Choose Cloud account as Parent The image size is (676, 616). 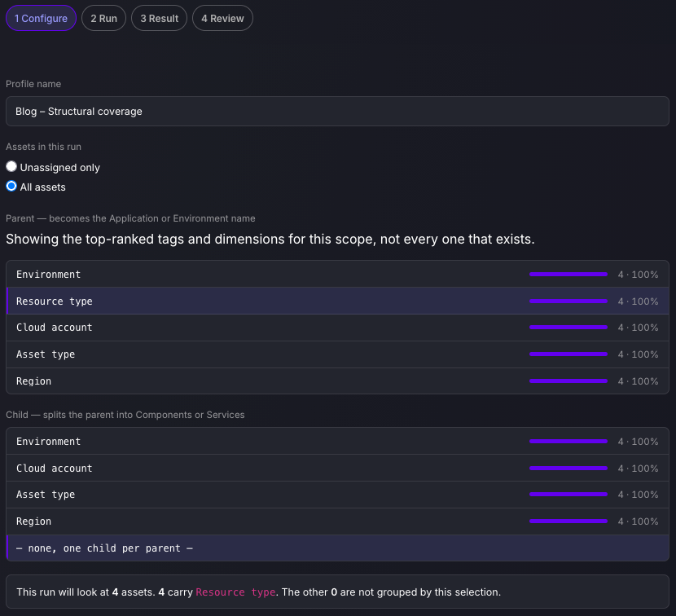pyautogui.click(x=337, y=328)
